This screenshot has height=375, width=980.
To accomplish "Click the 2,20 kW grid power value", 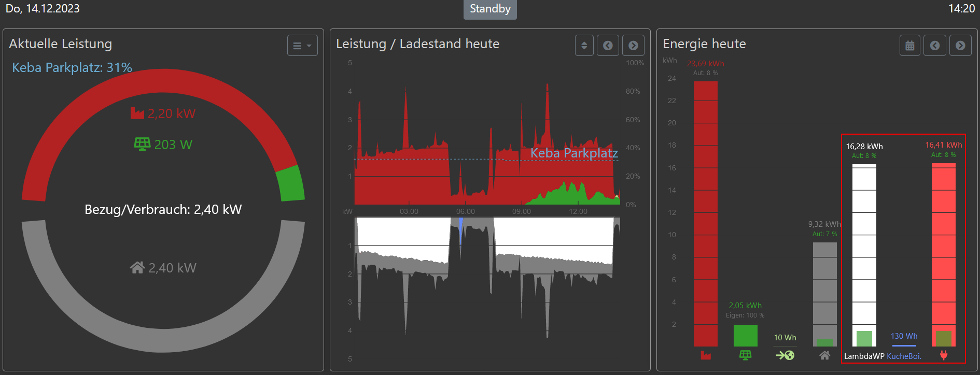I will click(x=172, y=114).
